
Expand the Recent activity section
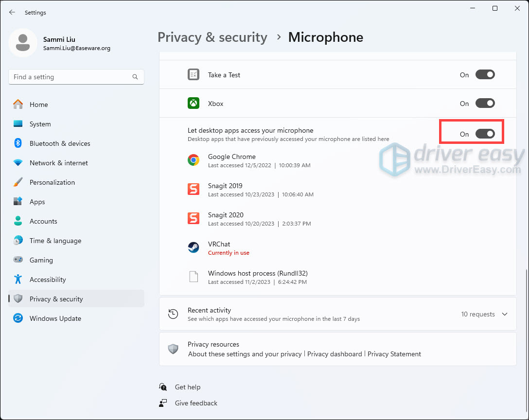(504, 314)
